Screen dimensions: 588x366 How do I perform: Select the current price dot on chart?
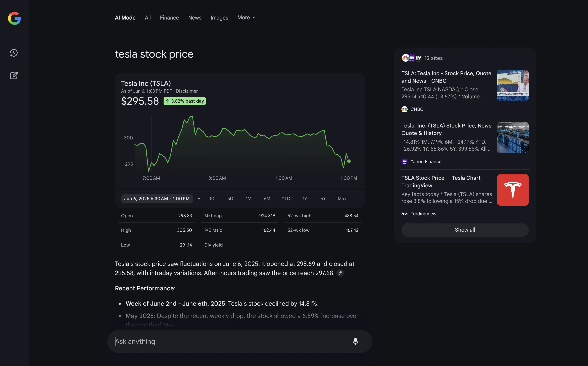click(349, 161)
